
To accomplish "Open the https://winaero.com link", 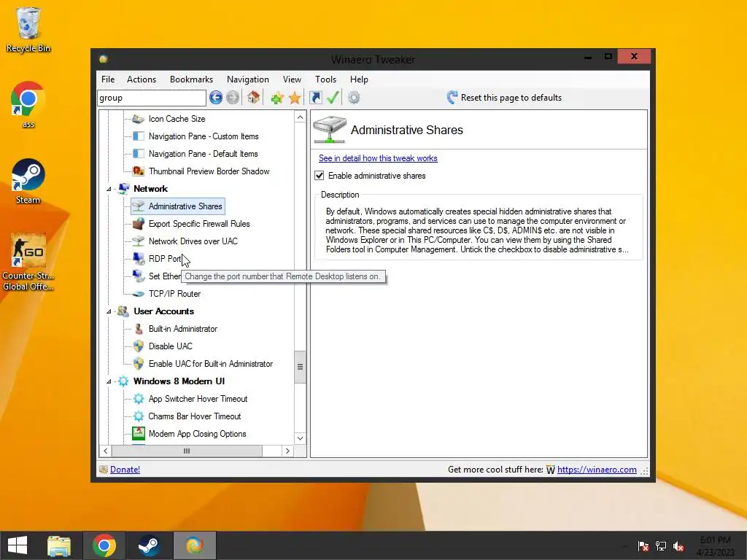I will pos(597,470).
